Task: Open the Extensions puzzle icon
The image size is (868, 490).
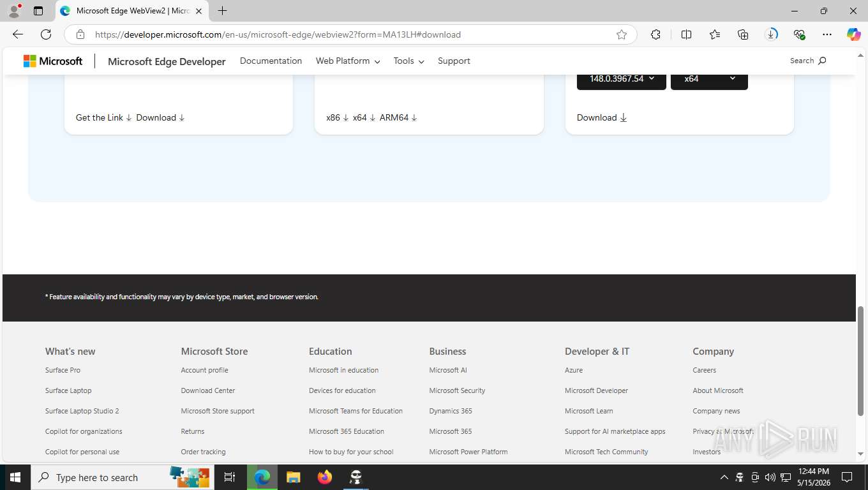Action: click(x=655, y=34)
